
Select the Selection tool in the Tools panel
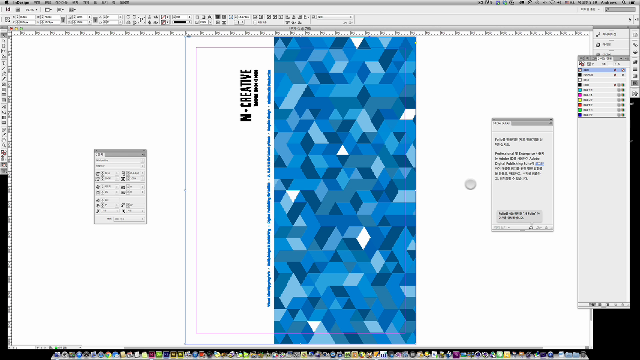4,36
